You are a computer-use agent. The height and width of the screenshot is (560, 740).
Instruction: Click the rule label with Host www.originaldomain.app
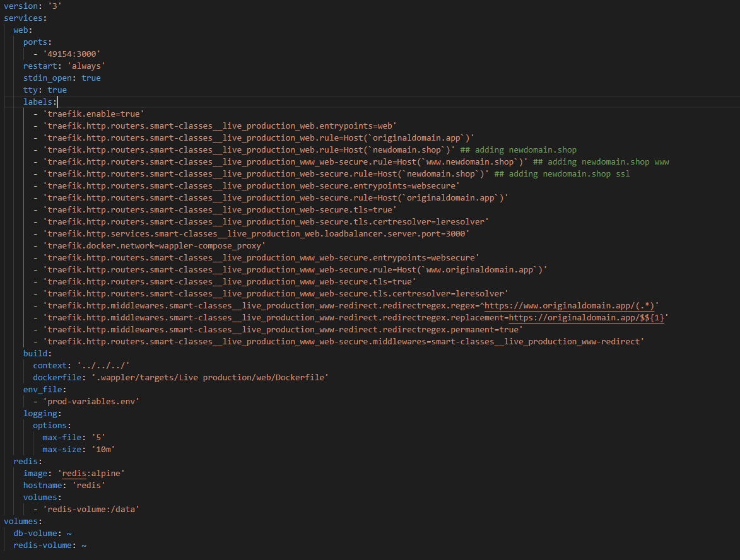295,270
